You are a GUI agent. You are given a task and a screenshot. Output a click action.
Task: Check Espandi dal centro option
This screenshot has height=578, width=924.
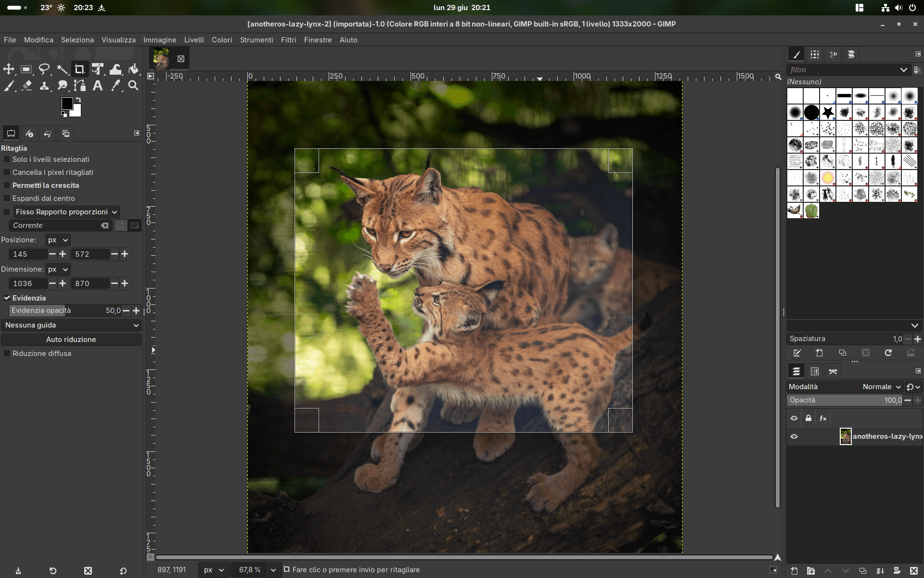(7, 198)
